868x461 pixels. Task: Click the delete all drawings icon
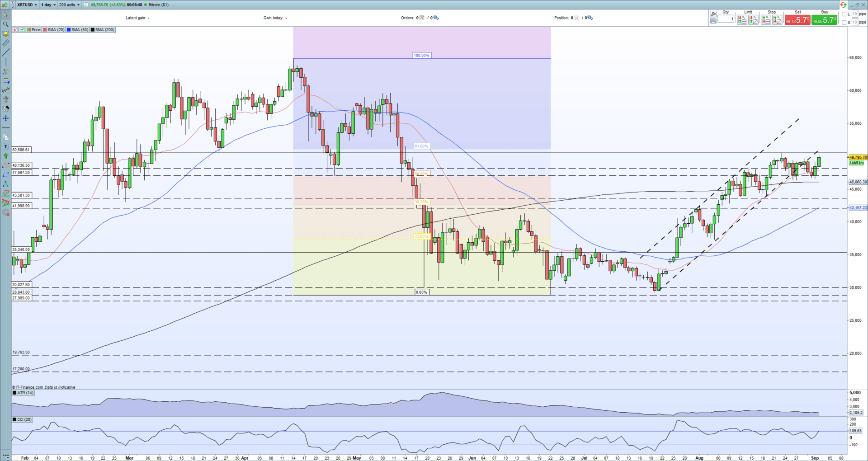5,212
